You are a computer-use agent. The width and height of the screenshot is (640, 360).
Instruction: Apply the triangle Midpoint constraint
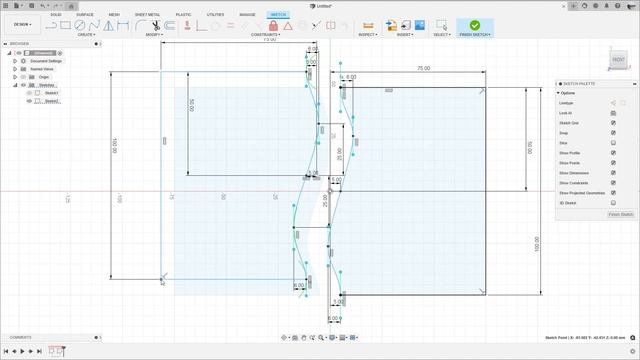(x=288, y=26)
